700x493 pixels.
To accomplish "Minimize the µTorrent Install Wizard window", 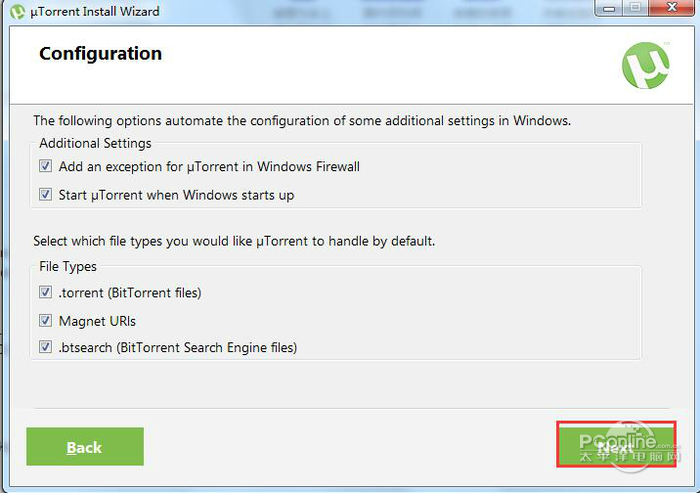I will (x=608, y=8).
